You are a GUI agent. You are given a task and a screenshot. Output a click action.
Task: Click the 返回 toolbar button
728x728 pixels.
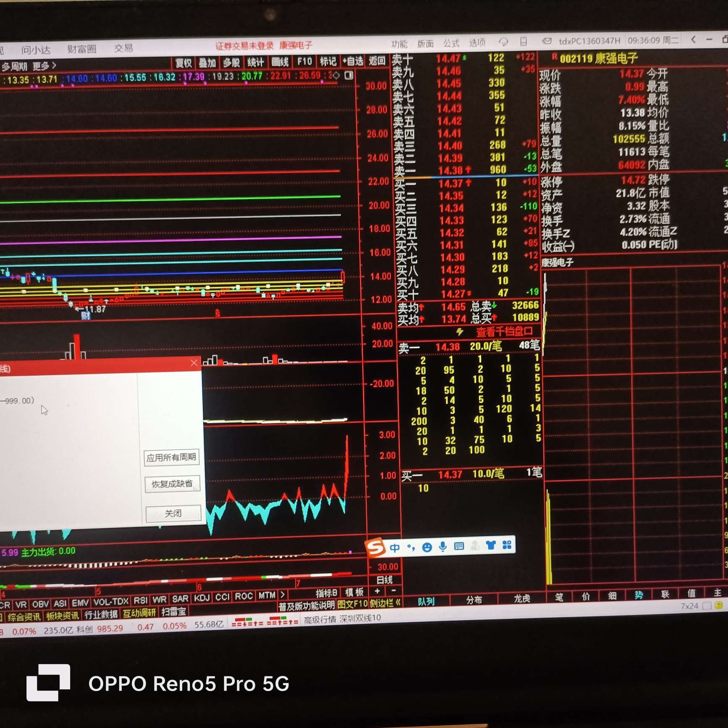(377, 60)
